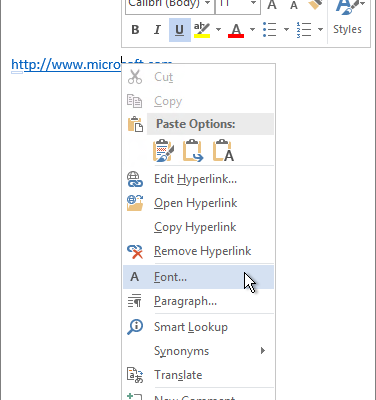Apply yellow text highlight color

pyautogui.click(x=202, y=30)
